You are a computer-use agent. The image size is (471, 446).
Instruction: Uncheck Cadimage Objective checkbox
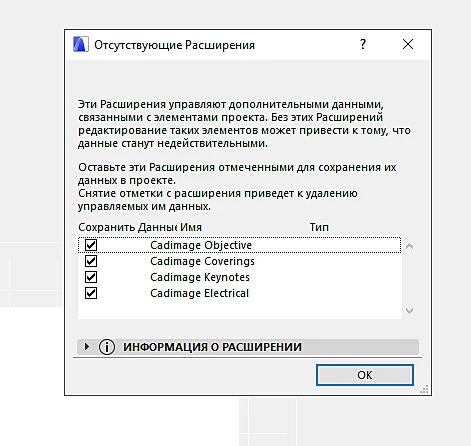pyautogui.click(x=91, y=245)
